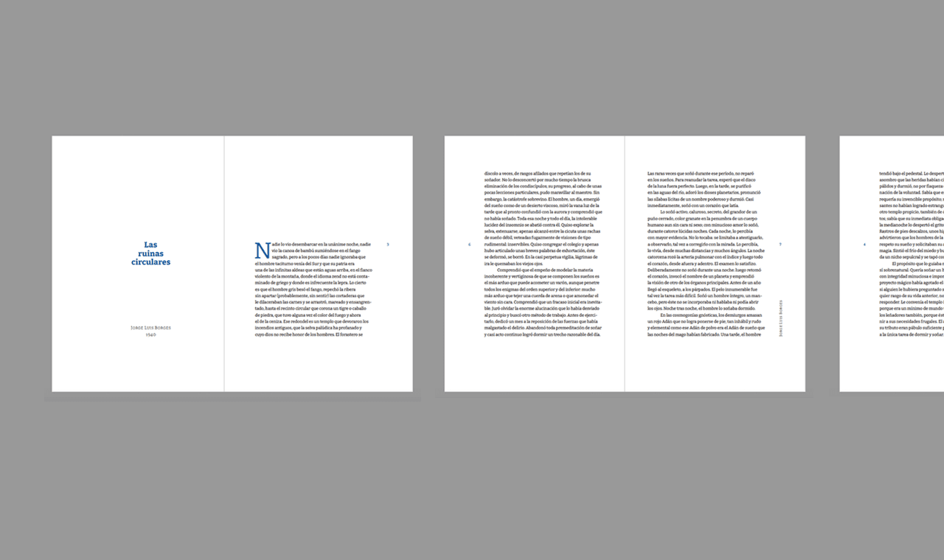
Task: Click the line "las noches del mago habían fabricado"
Action: coord(704,335)
